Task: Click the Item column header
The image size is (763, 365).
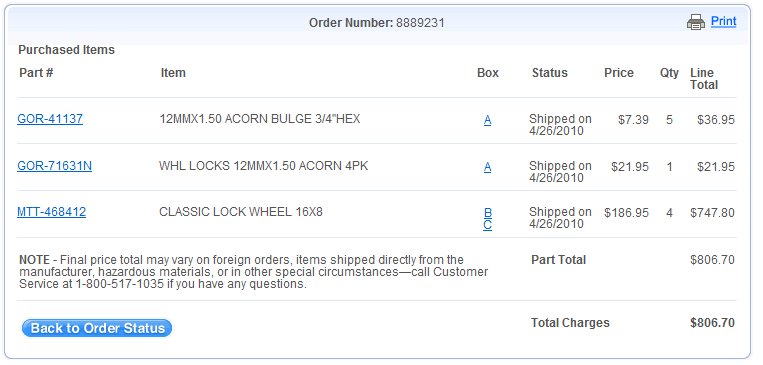Action: pos(173,73)
